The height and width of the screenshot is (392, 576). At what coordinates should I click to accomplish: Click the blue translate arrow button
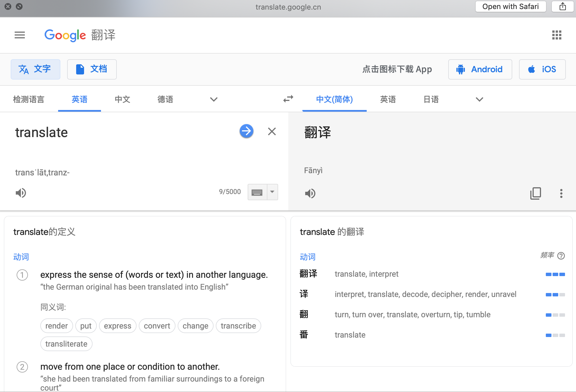(x=246, y=131)
